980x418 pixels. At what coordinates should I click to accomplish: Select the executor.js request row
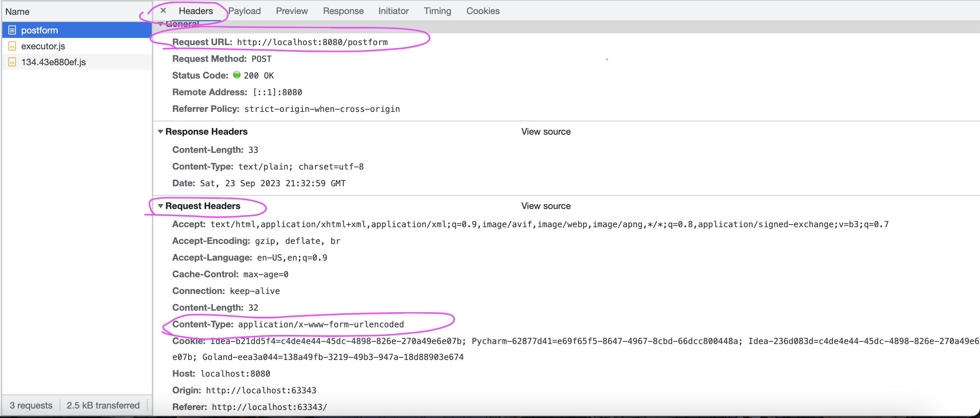click(x=77, y=46)
